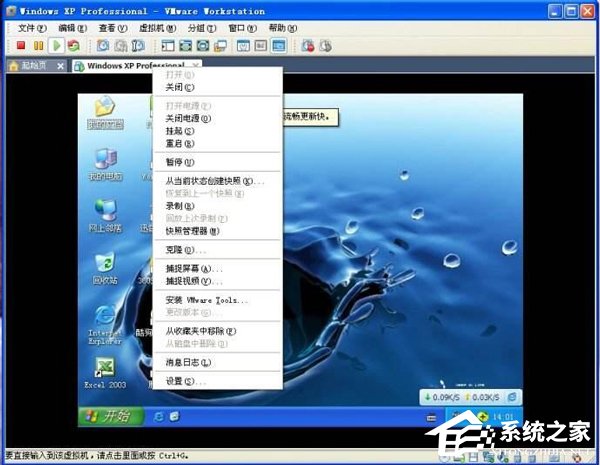
Task: Click the greyed replay recording toolbar icon
Action: pyautogui.click(x=325, y=46)
